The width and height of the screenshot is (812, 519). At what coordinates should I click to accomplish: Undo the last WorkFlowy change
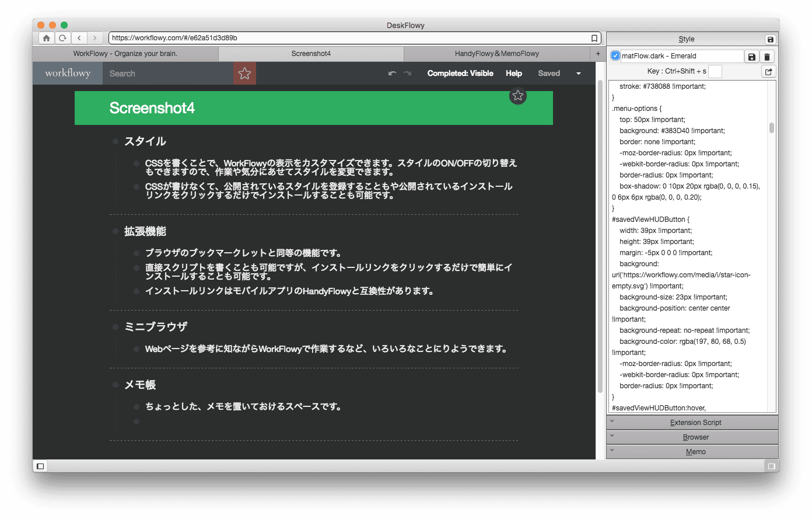(392, 74)
